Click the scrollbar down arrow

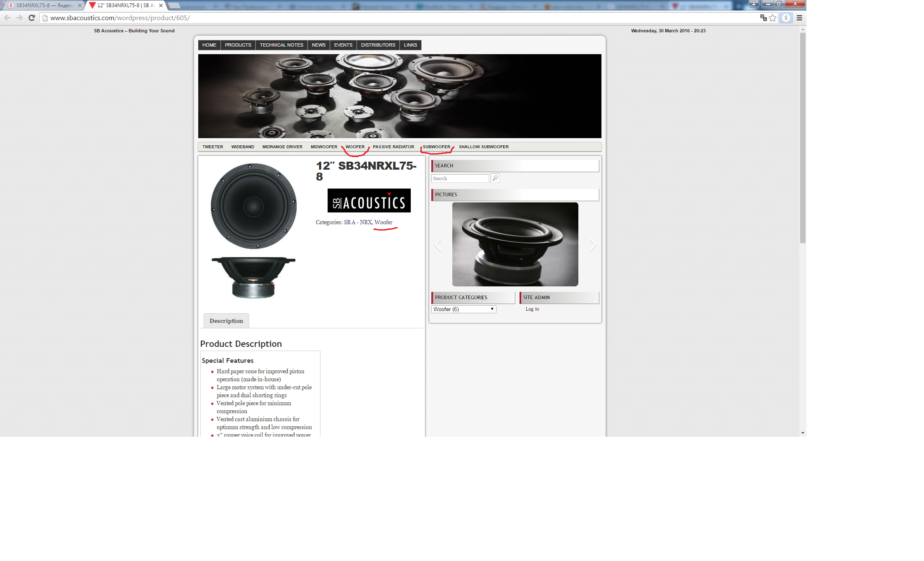tap(803, 433)
